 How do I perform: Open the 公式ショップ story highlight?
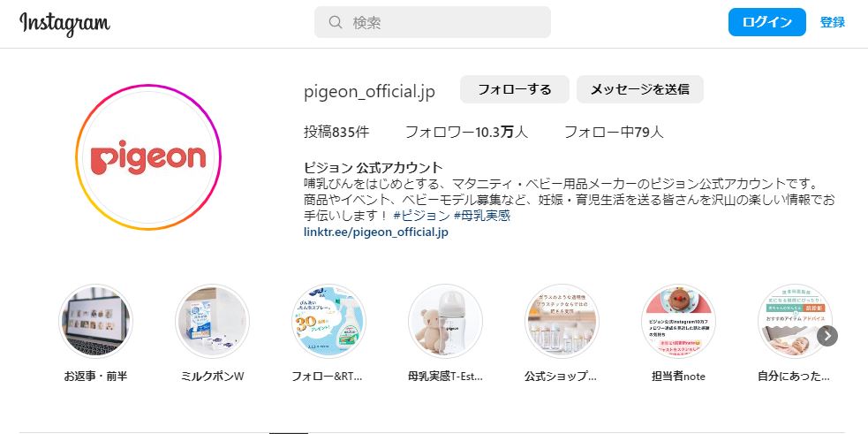pyautogui.click(x=562, y=322)
